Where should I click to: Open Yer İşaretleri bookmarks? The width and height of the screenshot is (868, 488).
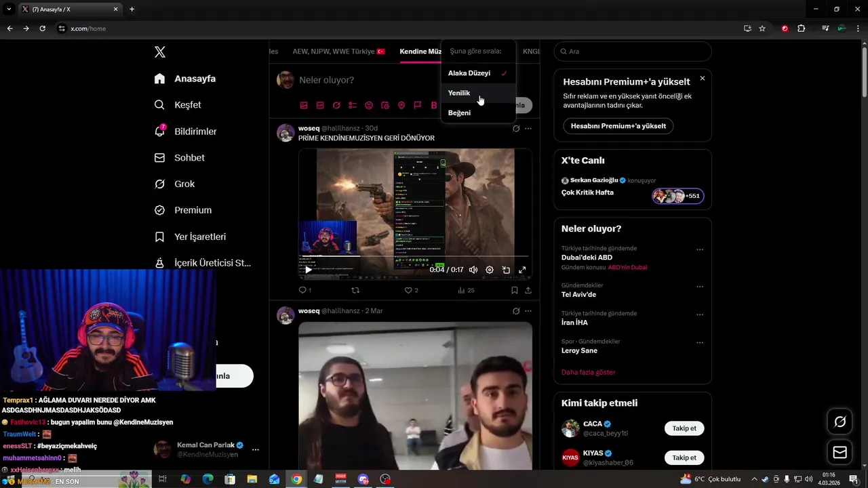pyautogui.click(x=191, y=237)
